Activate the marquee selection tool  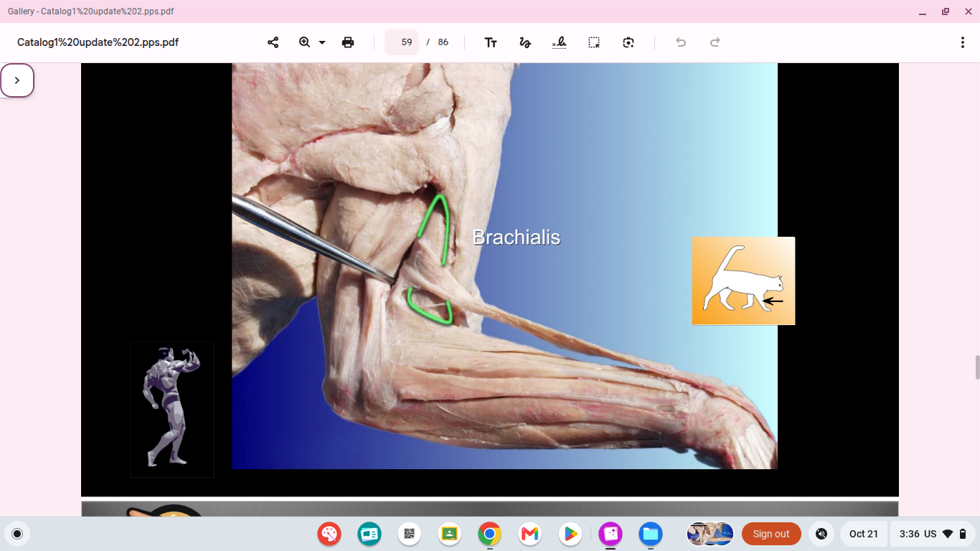tap(594, 42)
